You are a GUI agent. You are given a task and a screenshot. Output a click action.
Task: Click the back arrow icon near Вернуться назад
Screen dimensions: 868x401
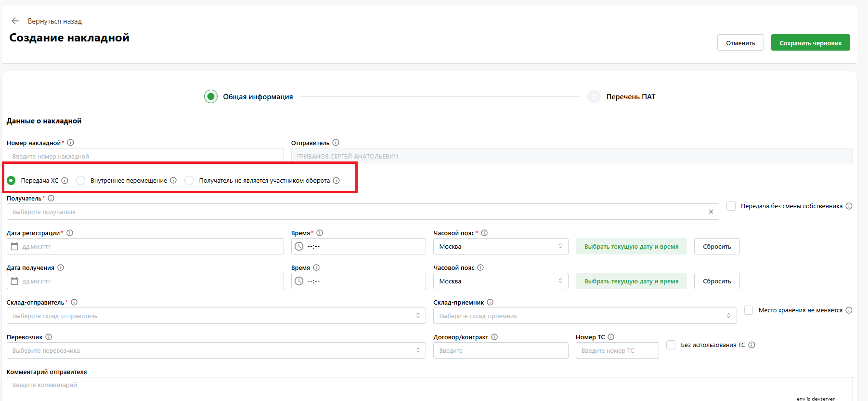tap(15, 21)
